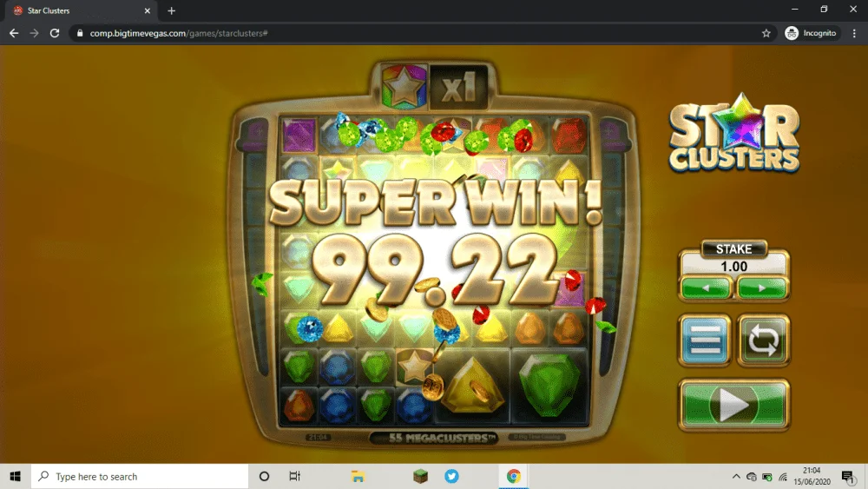This screenshot has width=868, height=489.
Task: Click the Star Clusters logo
Action: click(x=734, y=133)
